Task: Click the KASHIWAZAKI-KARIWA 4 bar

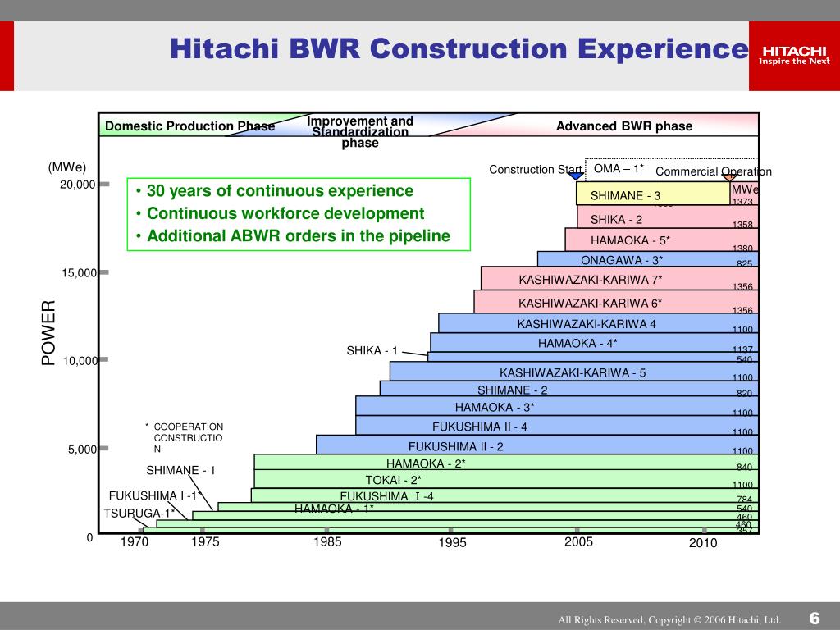Action: pyautogui.click(x=598, y=323)
